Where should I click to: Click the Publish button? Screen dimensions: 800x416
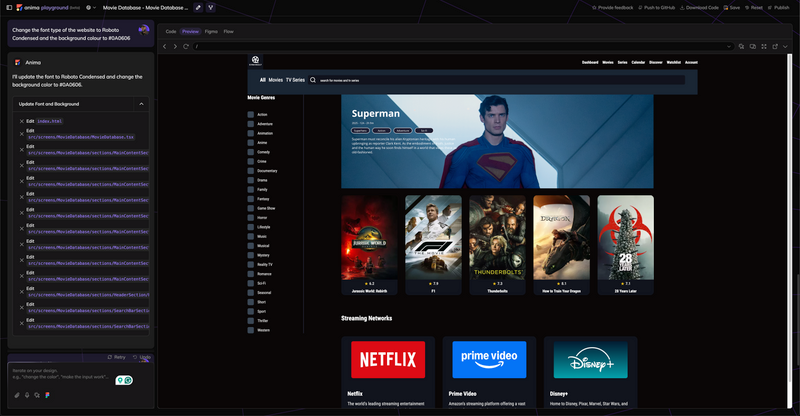[779, 8]
